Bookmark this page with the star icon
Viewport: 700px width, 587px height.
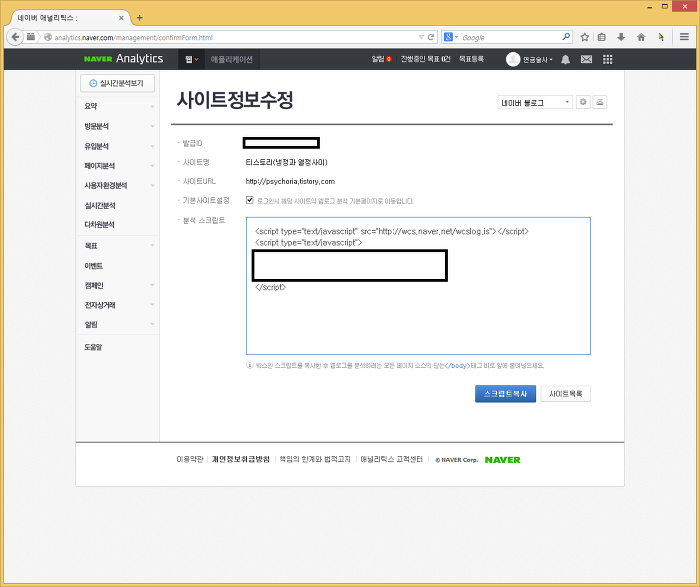pos(584,37)
